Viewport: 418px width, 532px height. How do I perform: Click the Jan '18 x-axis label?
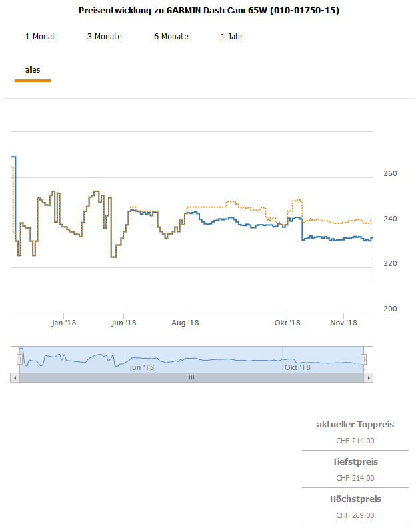(x=64, y=323)
